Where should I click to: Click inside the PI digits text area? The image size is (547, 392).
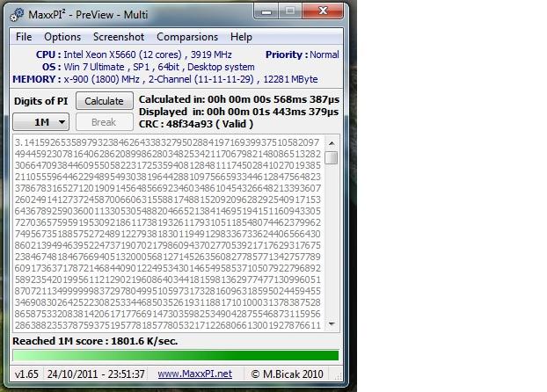pyautogui.click(x=168, y=233)
